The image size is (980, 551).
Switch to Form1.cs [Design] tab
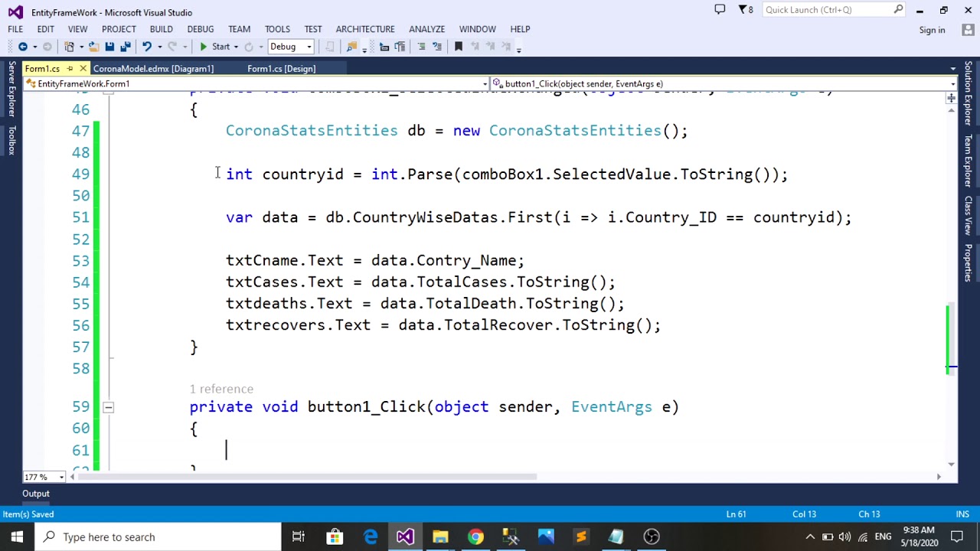click(281, 69)
